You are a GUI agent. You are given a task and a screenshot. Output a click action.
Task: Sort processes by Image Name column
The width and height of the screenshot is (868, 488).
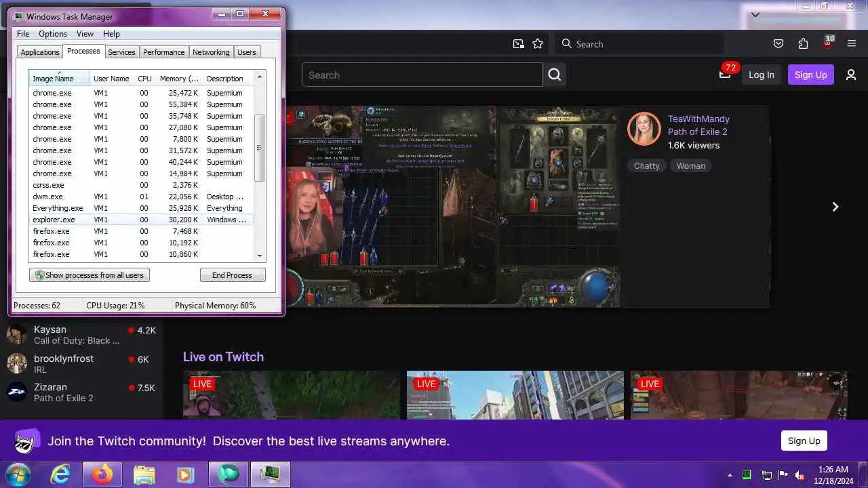click(59, 79)
